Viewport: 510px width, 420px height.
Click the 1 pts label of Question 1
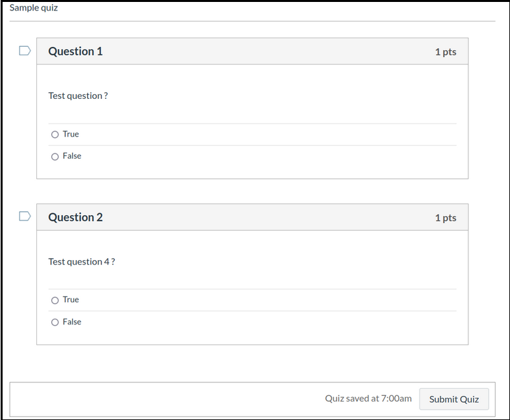446,52
